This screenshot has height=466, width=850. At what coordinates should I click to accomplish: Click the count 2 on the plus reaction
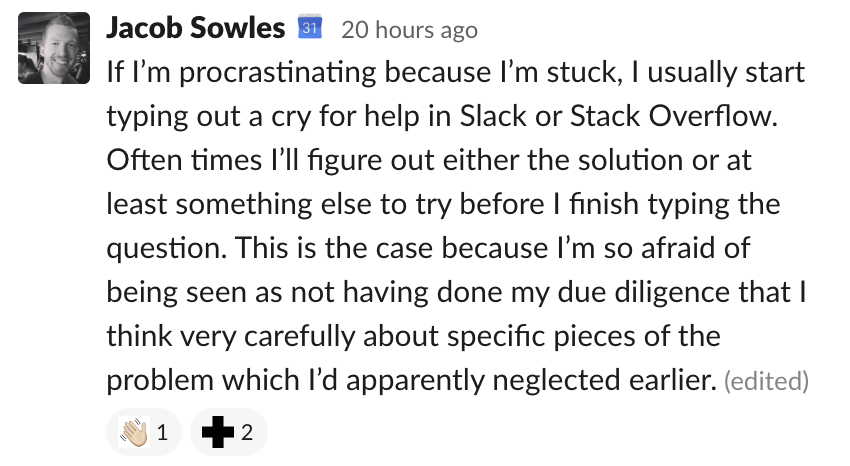tap(247, 432)
